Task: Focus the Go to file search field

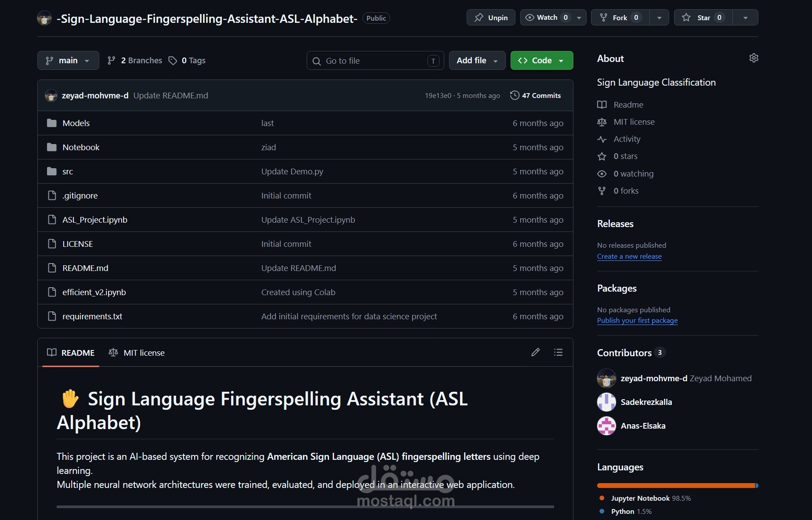Action: pos(375,61)
